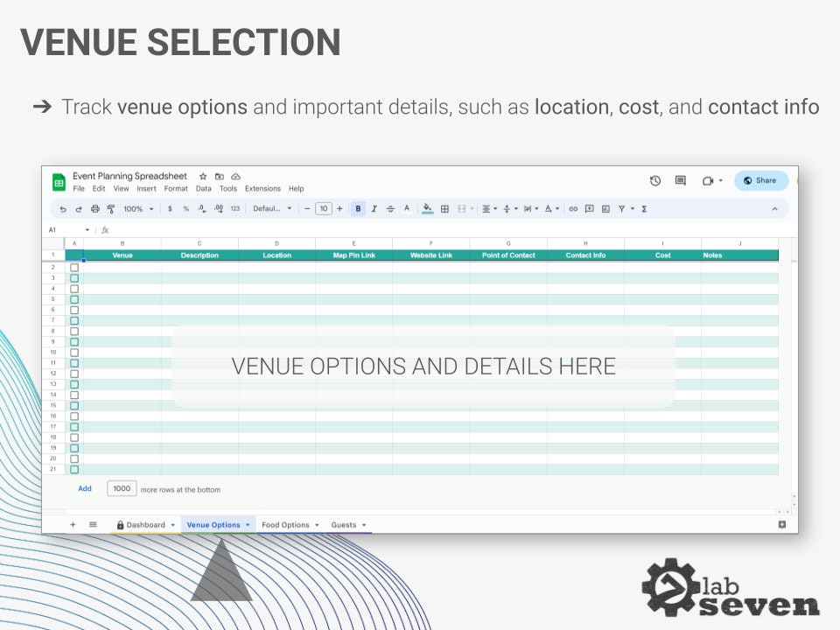This screenshot has height=630, width=840.
Task: Star the Event Planning Spreadsheet
Action: pos(203,176)
